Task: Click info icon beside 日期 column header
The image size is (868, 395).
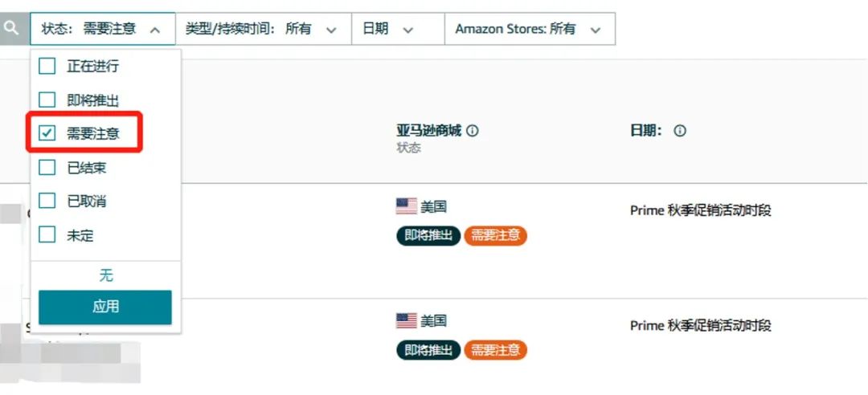Action: point(680,131)
